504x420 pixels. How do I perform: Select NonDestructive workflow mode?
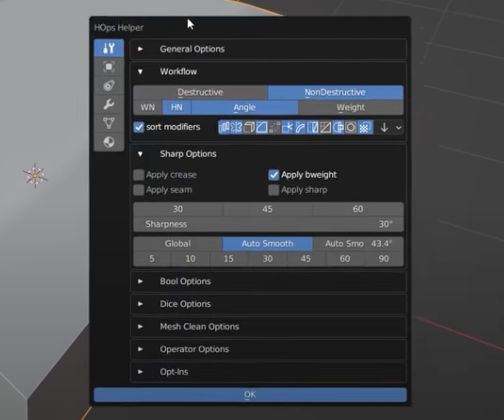pos(335,92)
